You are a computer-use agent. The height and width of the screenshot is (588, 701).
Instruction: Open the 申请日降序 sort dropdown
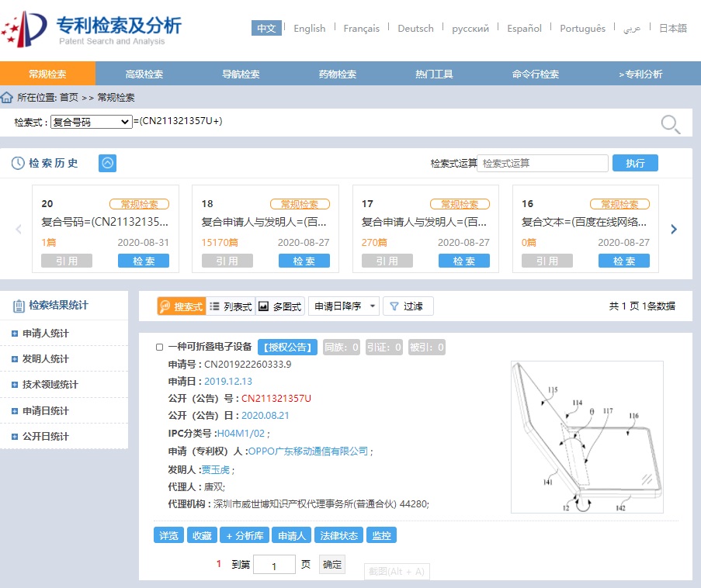344,306
